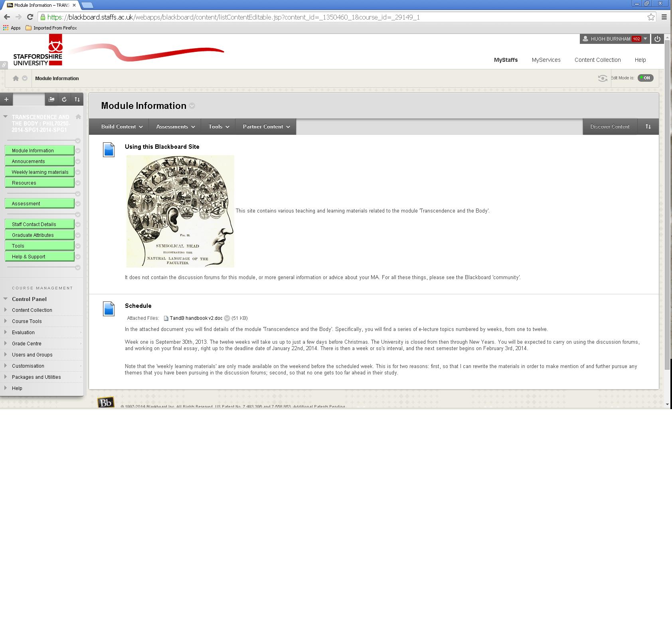Open the course menu folder view icon

tap(51, 99)
